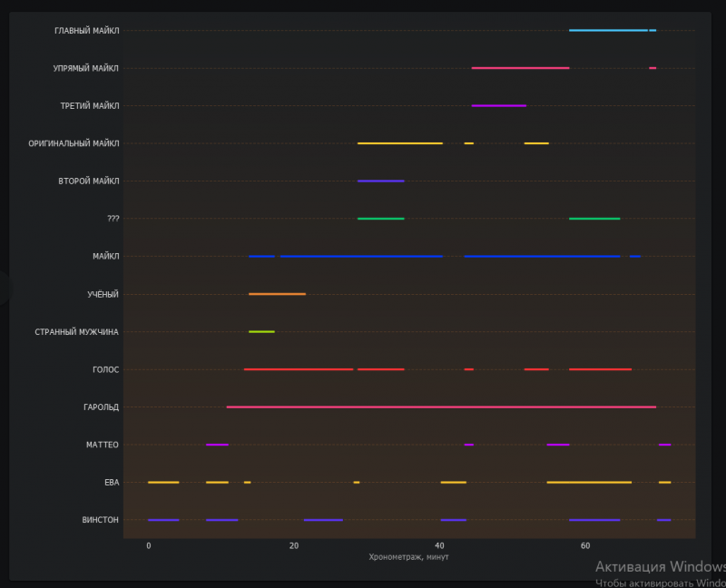Select the long pink ГАРОЛЬД bar

point(441,407)
